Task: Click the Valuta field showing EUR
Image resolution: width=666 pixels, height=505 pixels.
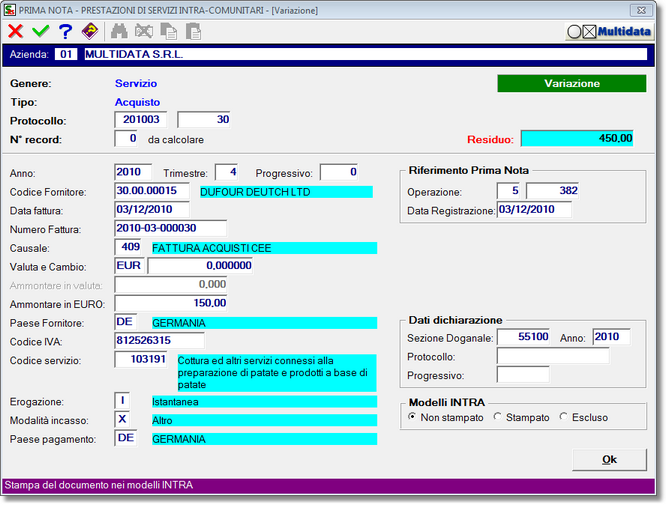Action: [x=129, y=265]
